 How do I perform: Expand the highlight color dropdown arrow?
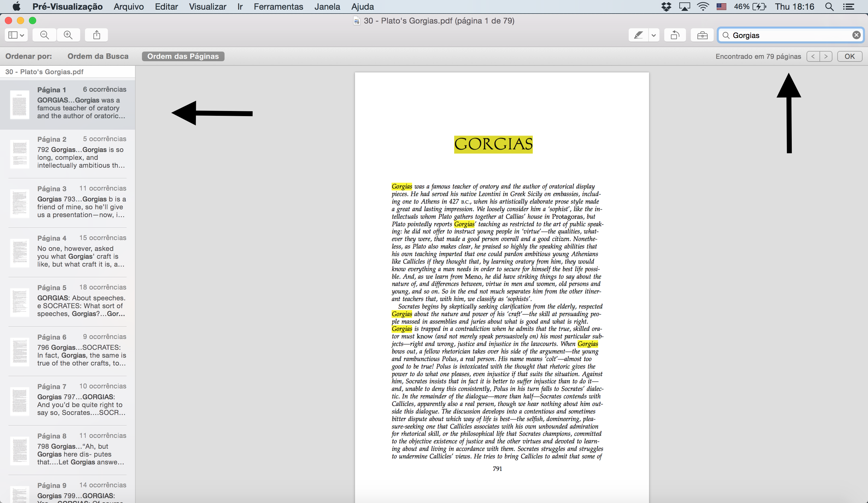[654, 35]
